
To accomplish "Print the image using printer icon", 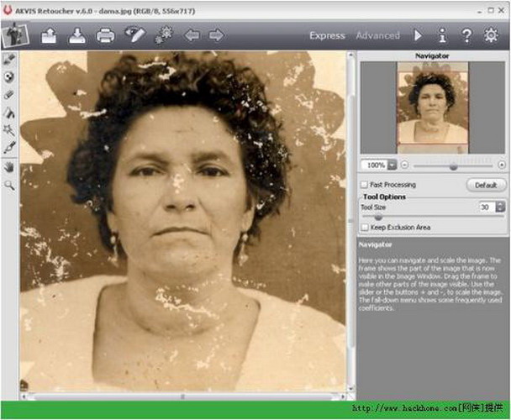I will 105,35.
